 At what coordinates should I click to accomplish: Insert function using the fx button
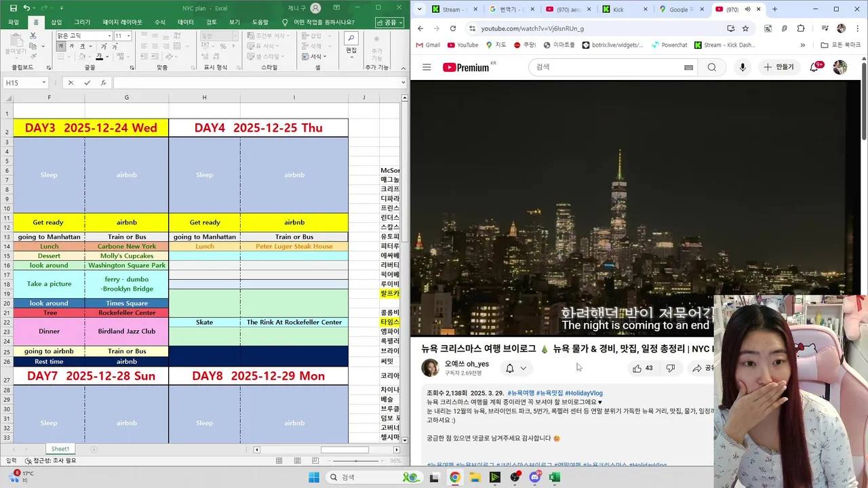103,83
